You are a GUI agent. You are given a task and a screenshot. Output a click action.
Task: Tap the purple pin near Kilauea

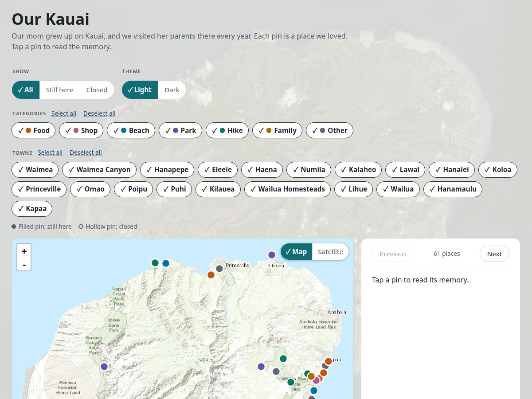tap(272, 255)
